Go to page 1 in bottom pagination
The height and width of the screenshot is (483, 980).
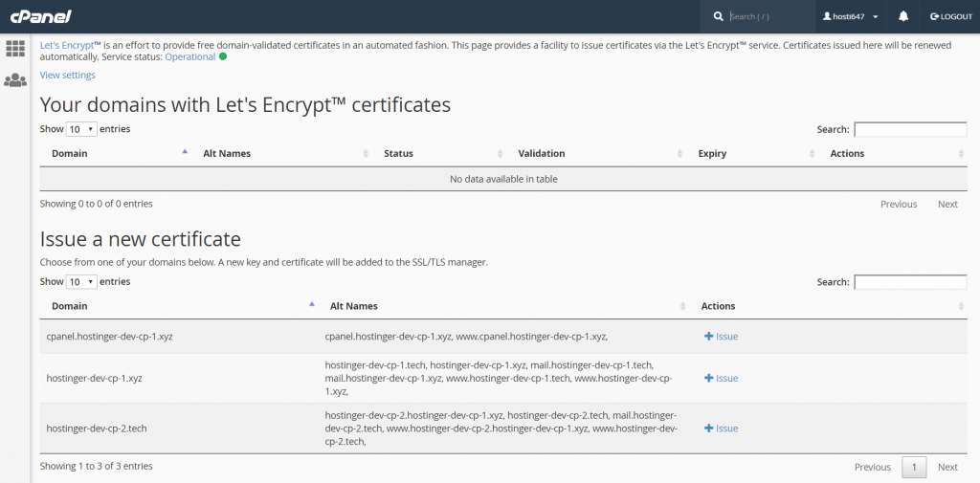click(x=914, y=467)
